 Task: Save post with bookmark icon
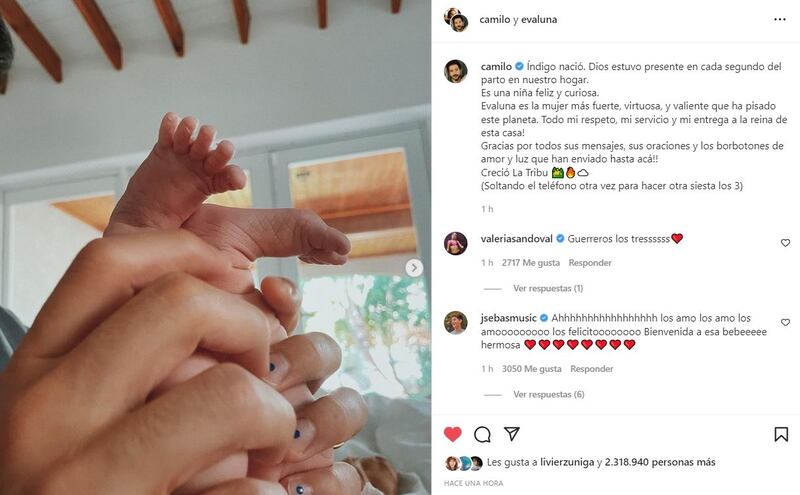781,434
